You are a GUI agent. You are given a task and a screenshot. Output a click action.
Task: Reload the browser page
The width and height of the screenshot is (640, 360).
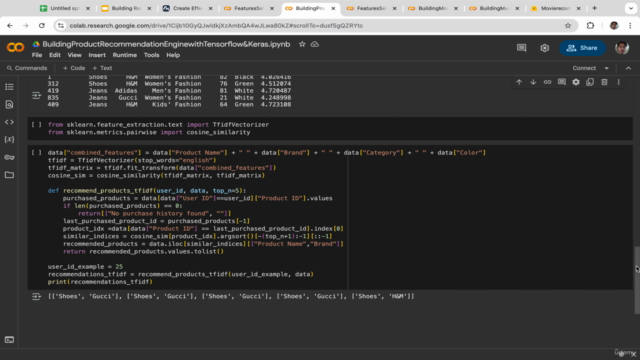(x=42, y=25)
